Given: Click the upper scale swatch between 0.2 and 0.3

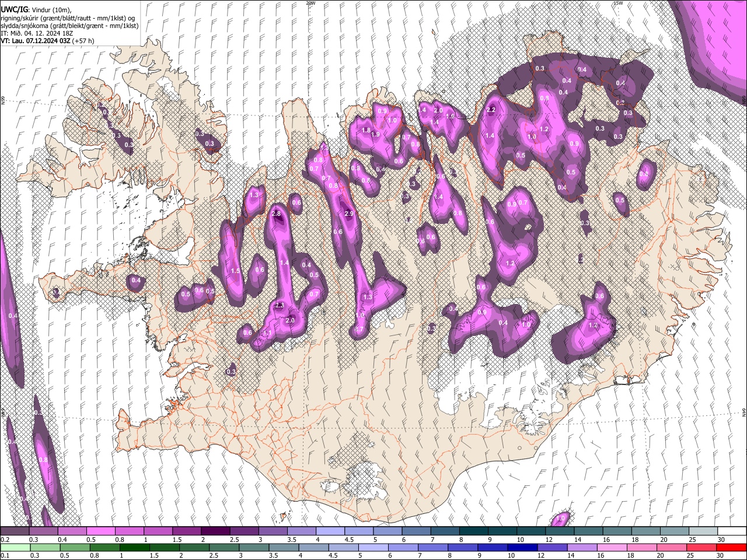Looking at the screenshot, I should tap(15, 531).
